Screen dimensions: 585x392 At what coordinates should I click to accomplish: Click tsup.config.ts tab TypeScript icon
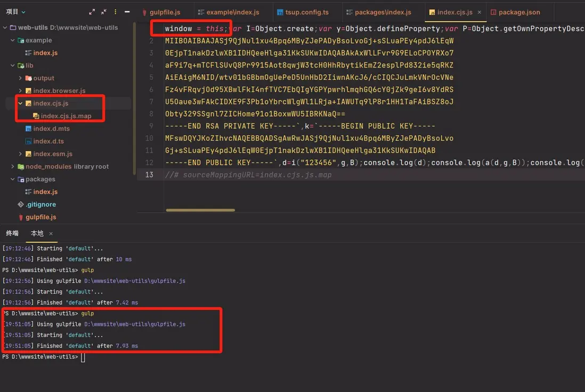click(280, 12)
